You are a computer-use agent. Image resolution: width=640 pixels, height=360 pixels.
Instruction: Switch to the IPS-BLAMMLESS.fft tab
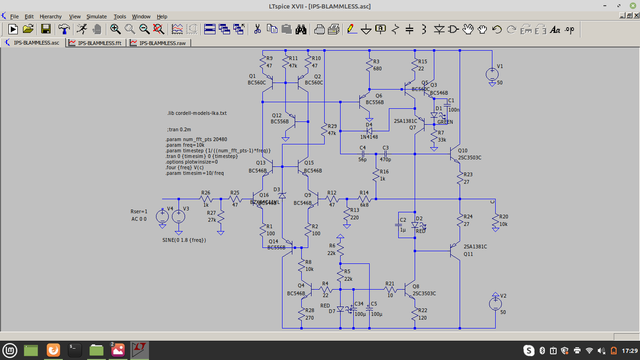[96, 42]
